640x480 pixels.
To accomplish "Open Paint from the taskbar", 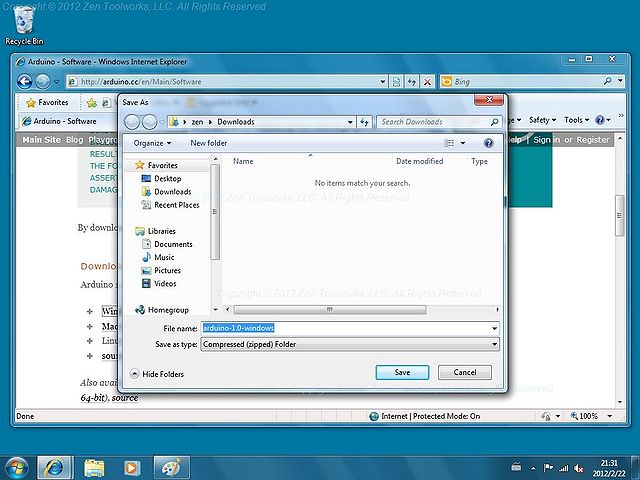I will click(171, 468).
